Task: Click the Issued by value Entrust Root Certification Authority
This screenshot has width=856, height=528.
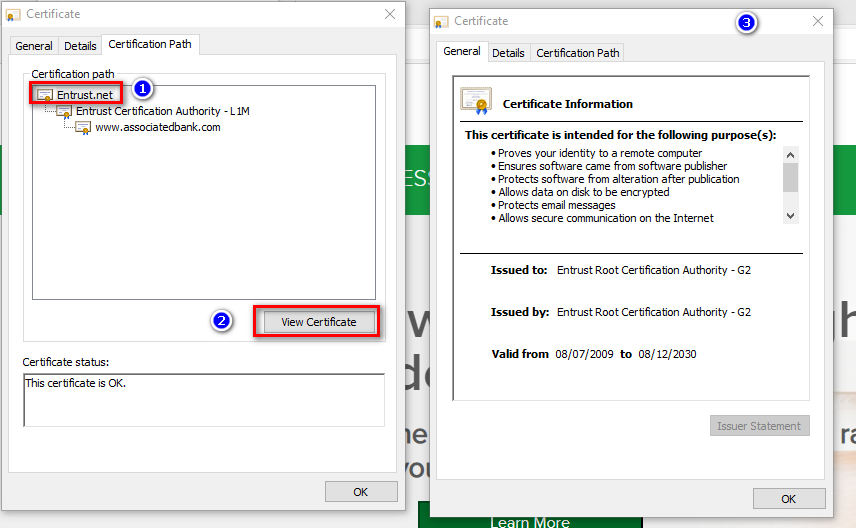Action: pos(653,312)
